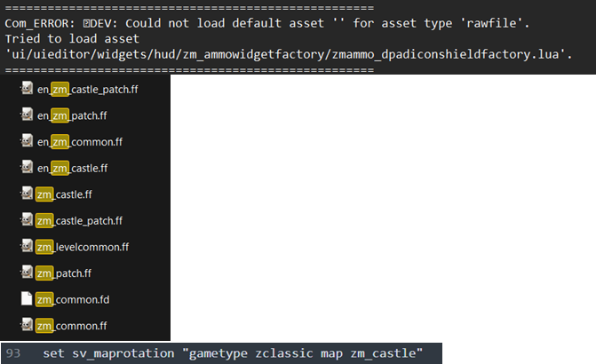Click the en_zm_castle.ff file icon
The height and width of the screenshot is (364, 596).
tap(27, 167)
